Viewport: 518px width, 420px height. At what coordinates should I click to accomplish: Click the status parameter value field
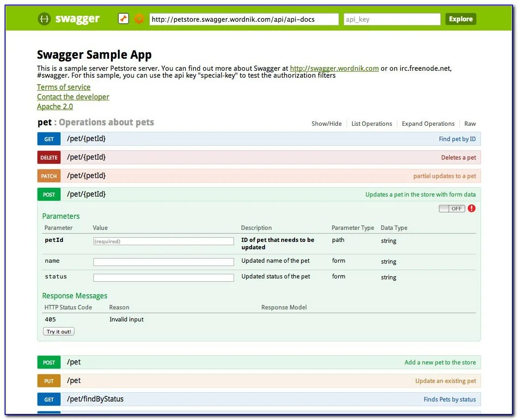tap(164, 278)
